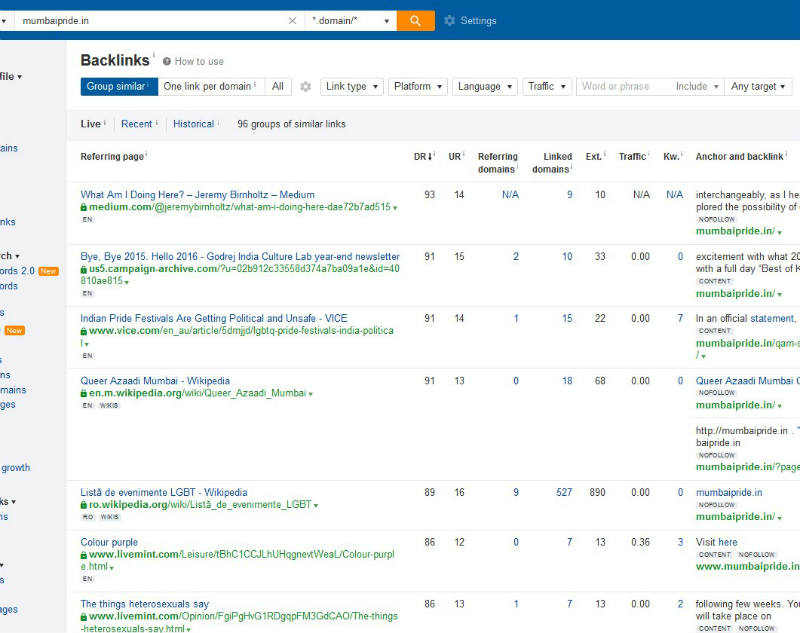Viewport: 800px width, 633px height.
Task: Switch to Live index
Action: [x=90, y=124]
